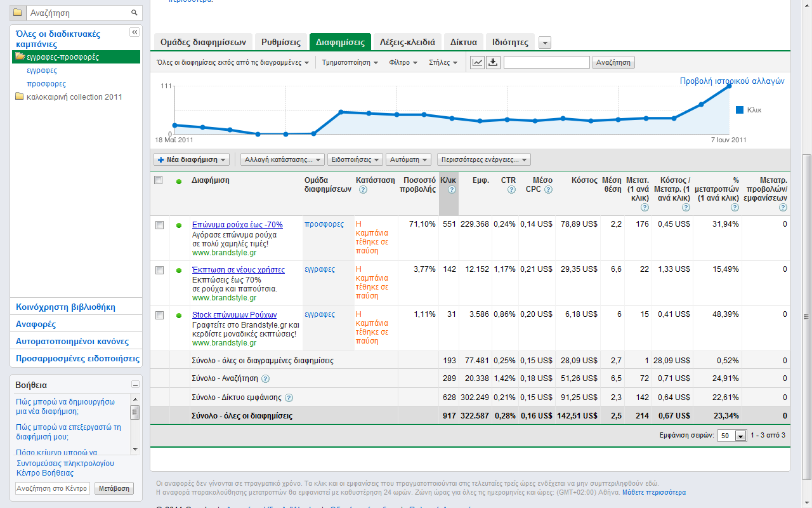Check the Stock επώνυμων Ρούχων row
812x508 pixels.
click(159, 315)
